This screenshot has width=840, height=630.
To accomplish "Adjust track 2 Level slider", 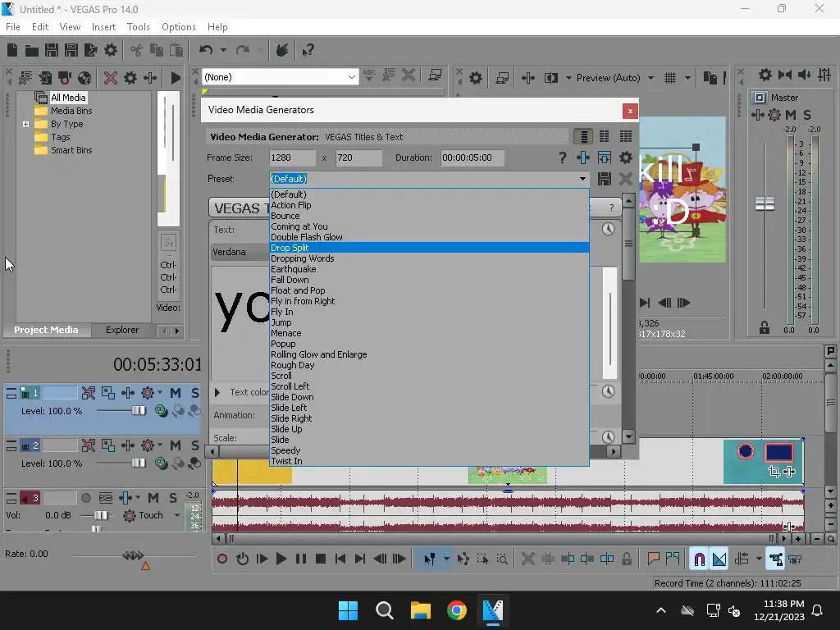I will (139, 463).
